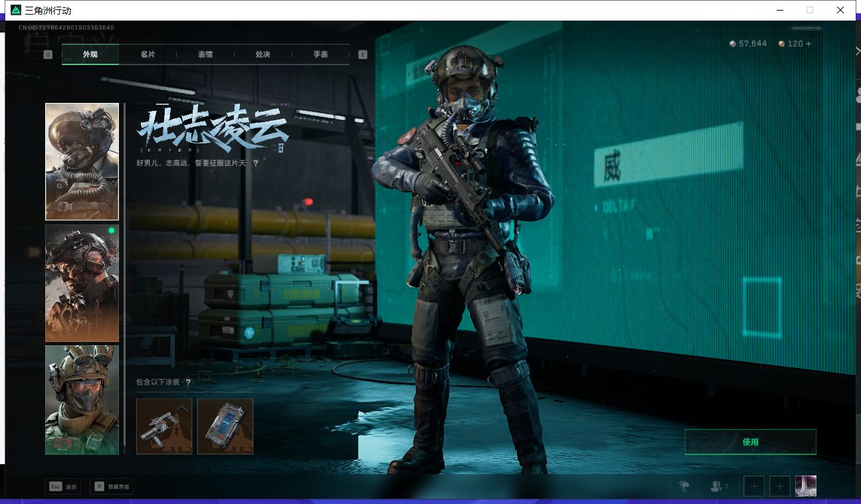Viewport: 861px width, 504px height.
Task: Select the 处决 tab
Action: (263, 54)
